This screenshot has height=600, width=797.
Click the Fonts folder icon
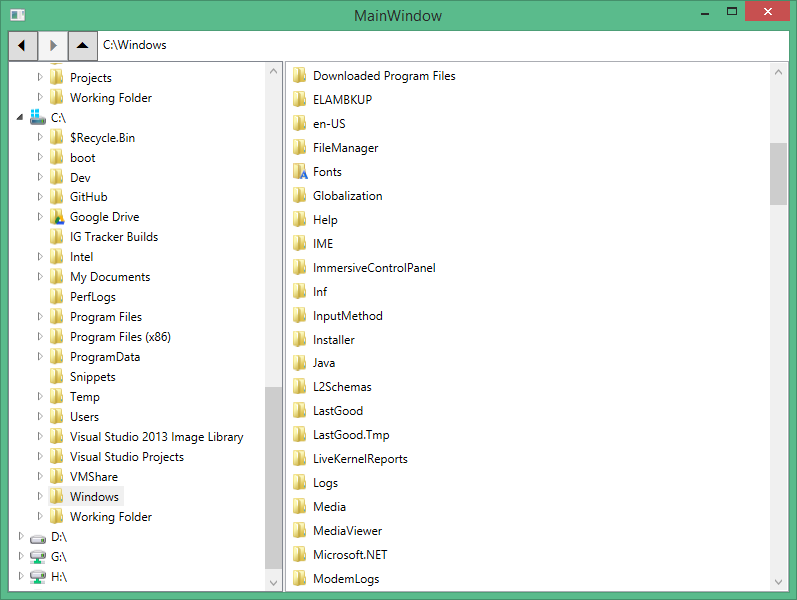click(299, 172)
